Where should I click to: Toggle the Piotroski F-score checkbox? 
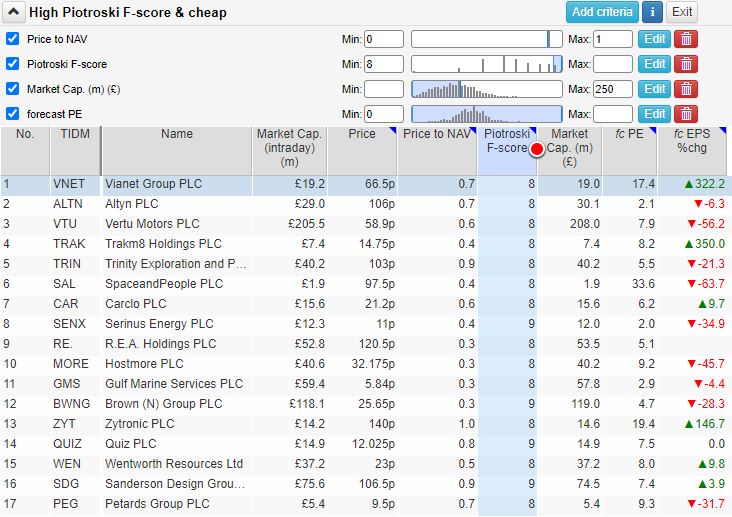13,64
